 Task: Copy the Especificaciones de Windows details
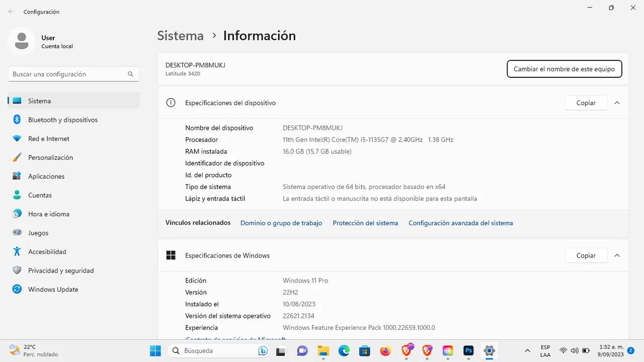point(586,255)
